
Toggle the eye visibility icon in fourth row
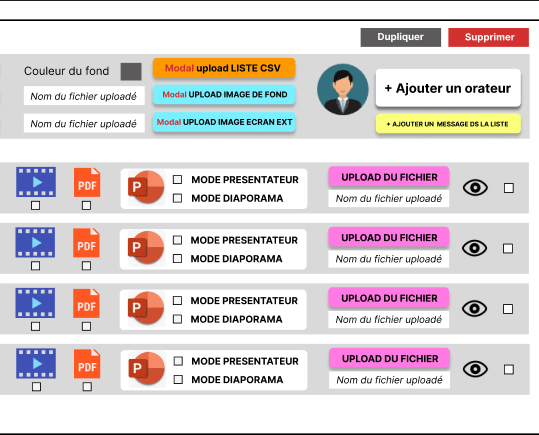point(475,369)
